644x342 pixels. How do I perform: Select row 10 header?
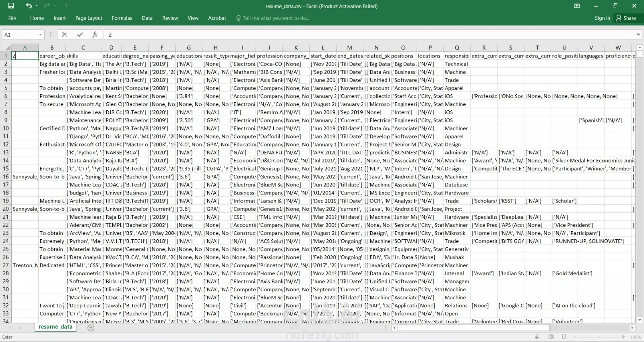pos(6,129)
